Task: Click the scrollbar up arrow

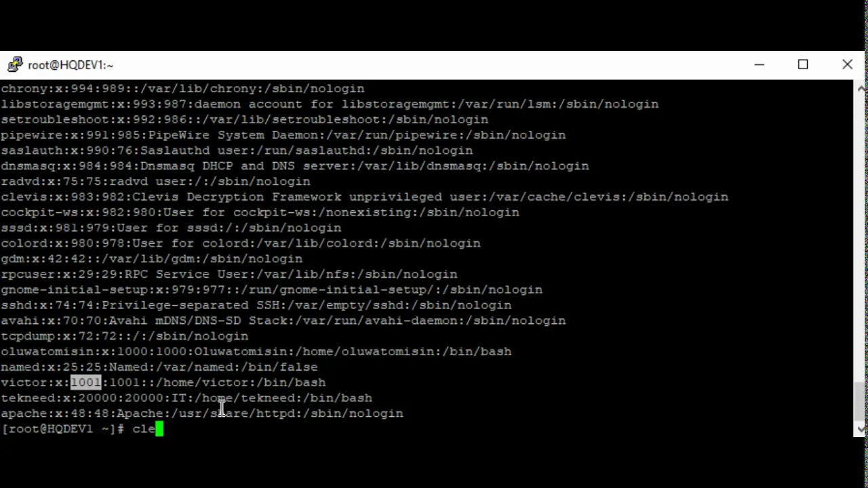Action: pos(861,88)
